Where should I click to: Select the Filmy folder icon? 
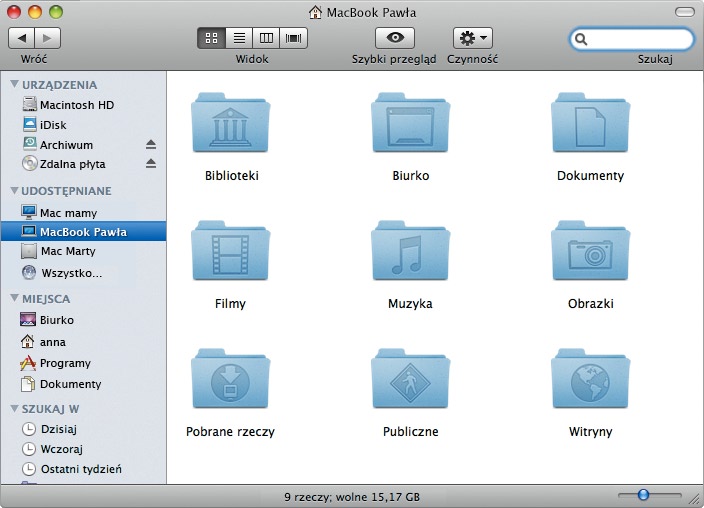coord(231,250)
